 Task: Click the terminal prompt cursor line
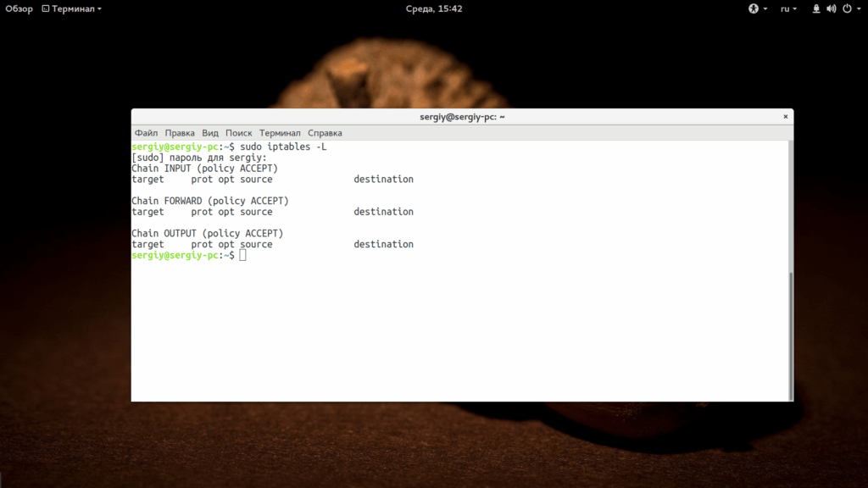[189, 255]
